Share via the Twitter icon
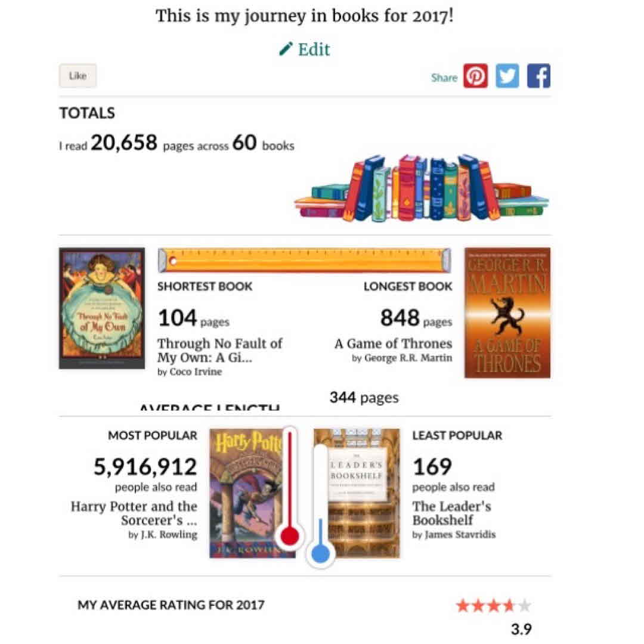The height and width of the screenshot is (644, 644). (x=507, y=76)
